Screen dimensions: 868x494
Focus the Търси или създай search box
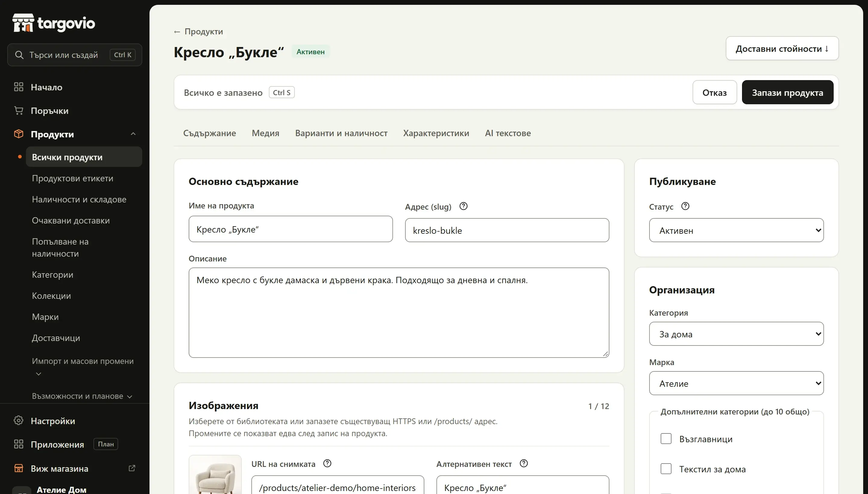[75, 55]
